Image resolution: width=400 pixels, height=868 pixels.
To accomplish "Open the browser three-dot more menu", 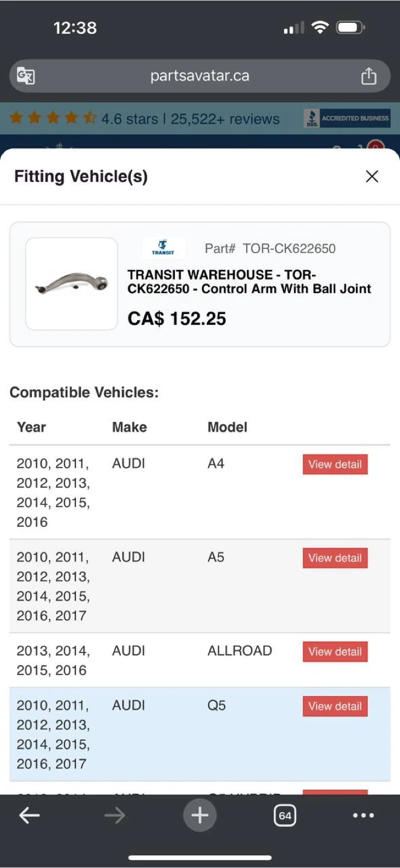I will [363, 816].
